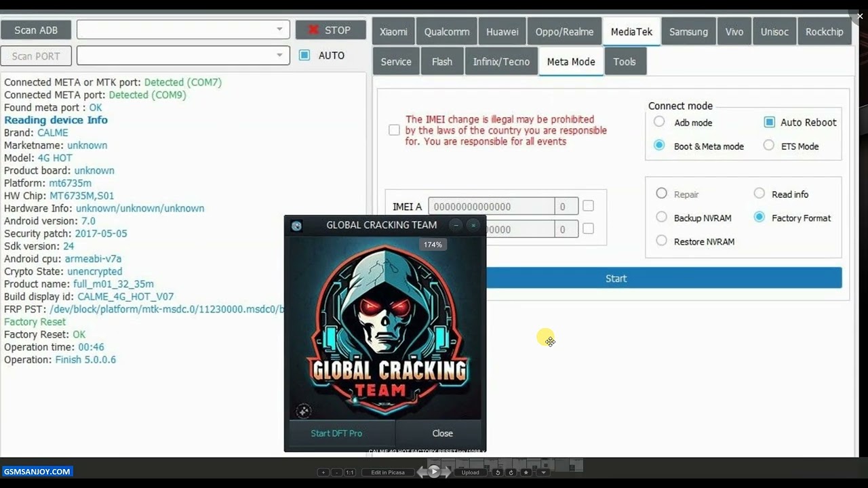Click the IMEI A input field
This screenshot has height=488, width=868.
coord(491,206)
